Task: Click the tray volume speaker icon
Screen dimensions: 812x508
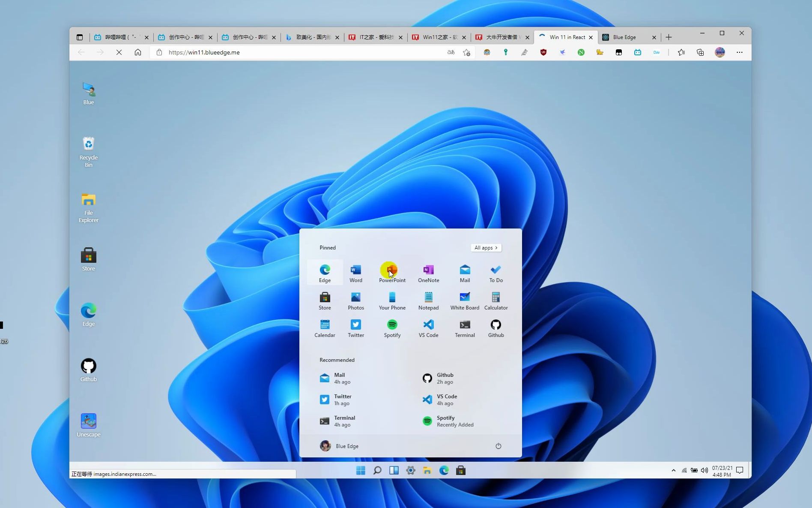Action: point(705,470)
